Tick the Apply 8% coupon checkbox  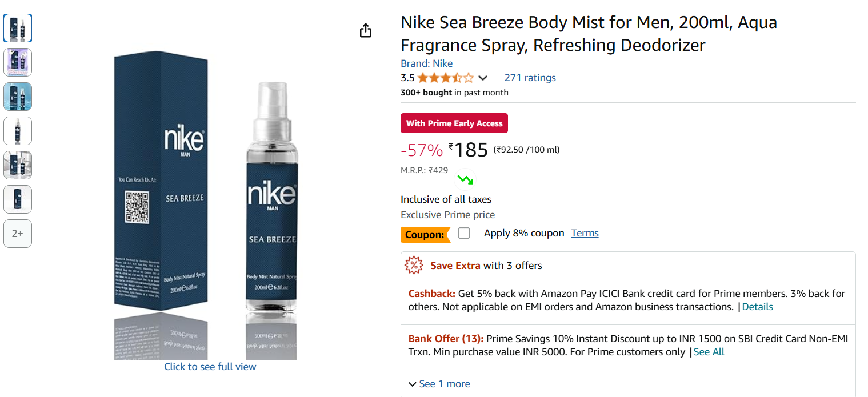pos(464,233)
